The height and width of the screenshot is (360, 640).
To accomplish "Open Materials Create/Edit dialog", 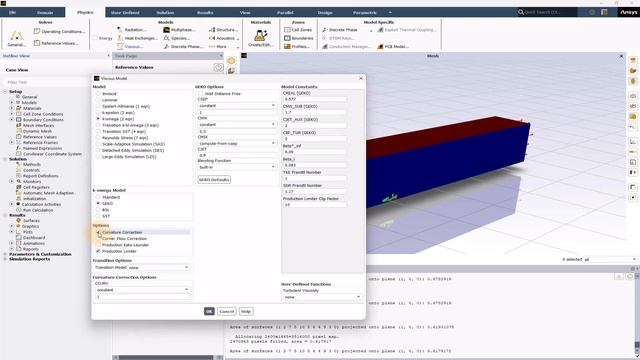I will point(260,38).
